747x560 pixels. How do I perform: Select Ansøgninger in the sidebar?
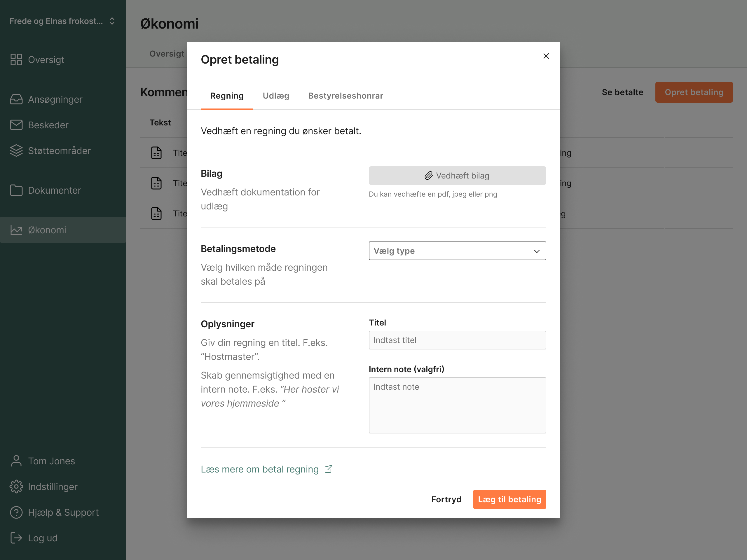pyautogui.click(x=55, y=99)
